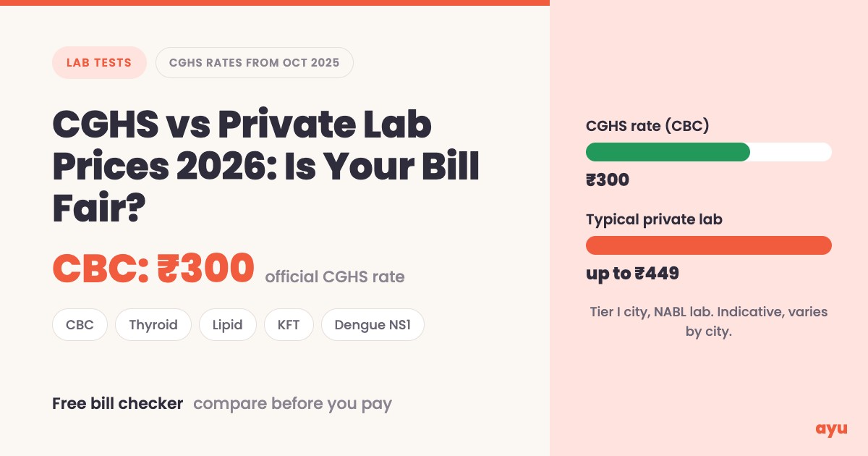Open the Free bill checker link
The image size is (868, 456).
118,404
